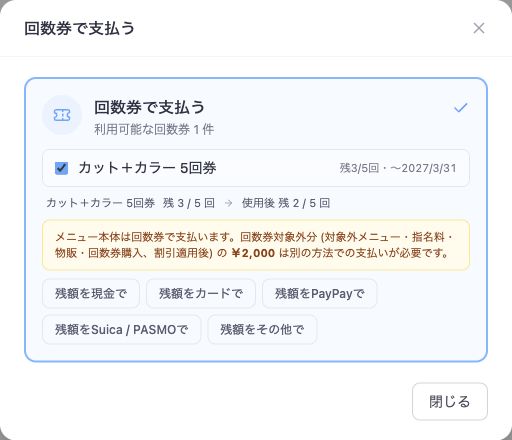Click the blue selected checkmark icon
This screenshot has height=440, width=512.
[461, 108]
